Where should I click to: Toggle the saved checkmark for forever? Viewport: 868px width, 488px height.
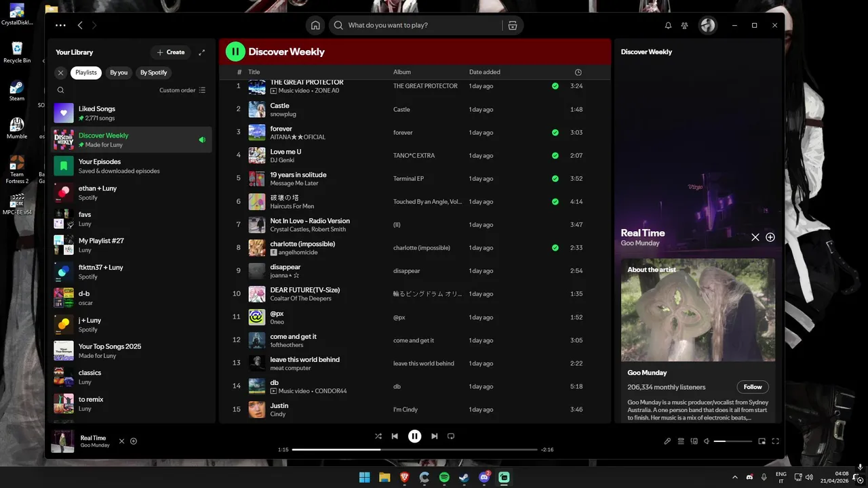[555, 132]
